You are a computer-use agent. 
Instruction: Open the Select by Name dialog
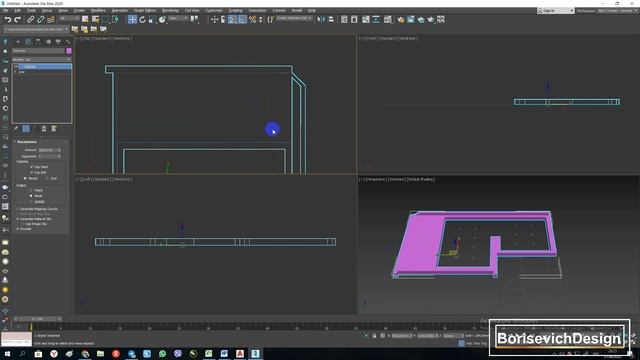(96, 19)
